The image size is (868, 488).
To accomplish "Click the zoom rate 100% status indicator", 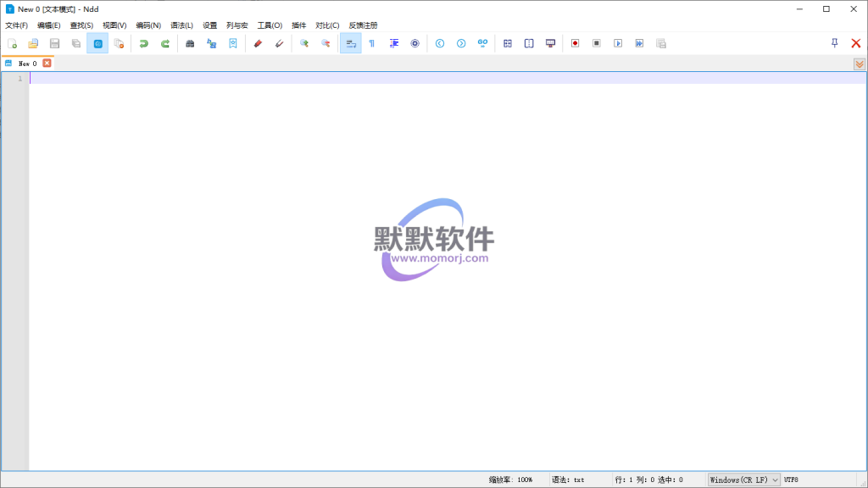I will tap(510, 480).
